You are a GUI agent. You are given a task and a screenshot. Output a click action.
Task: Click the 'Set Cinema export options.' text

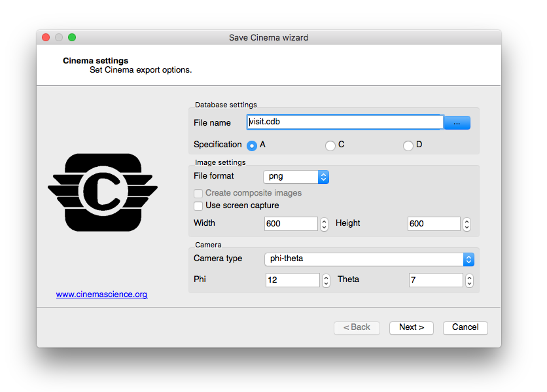tap(141, 70)
